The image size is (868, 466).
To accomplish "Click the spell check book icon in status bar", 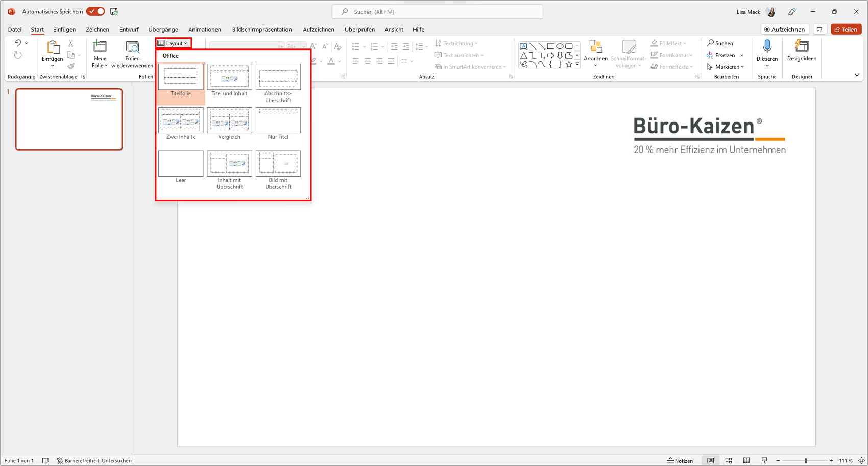I will (x=45, y=460).
